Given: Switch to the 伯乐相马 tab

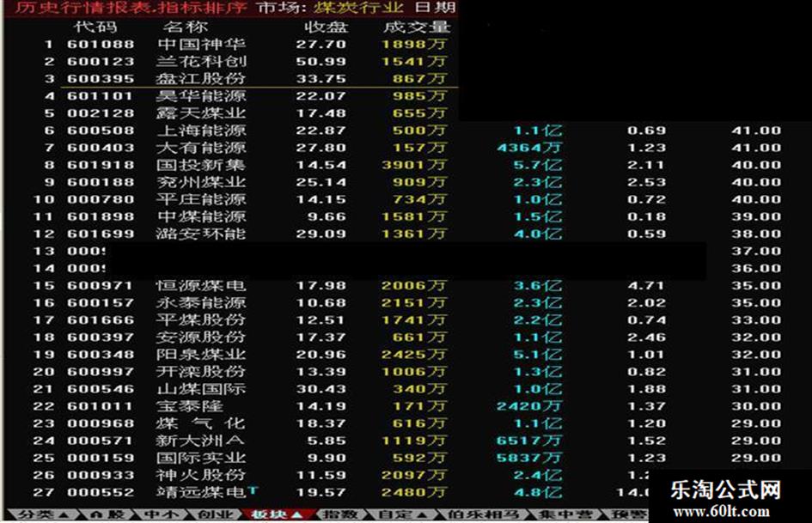Looking at the screenshot, I should 483,514.
